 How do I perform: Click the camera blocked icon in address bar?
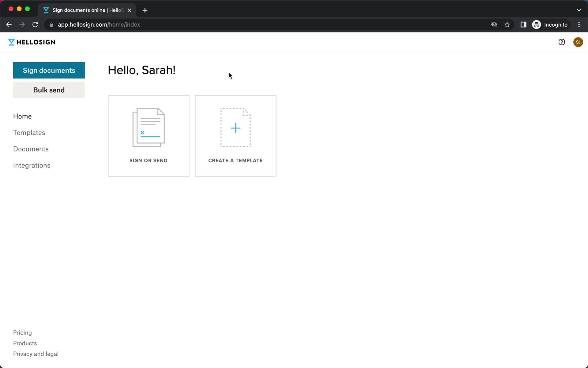pyautogui.click(x=493, y=24)
